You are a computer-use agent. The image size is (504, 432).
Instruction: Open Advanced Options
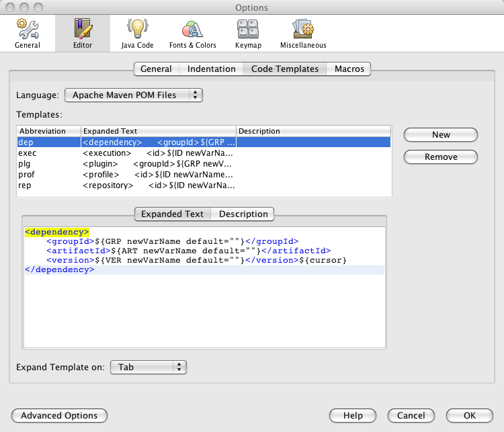[x=59, y=415]
